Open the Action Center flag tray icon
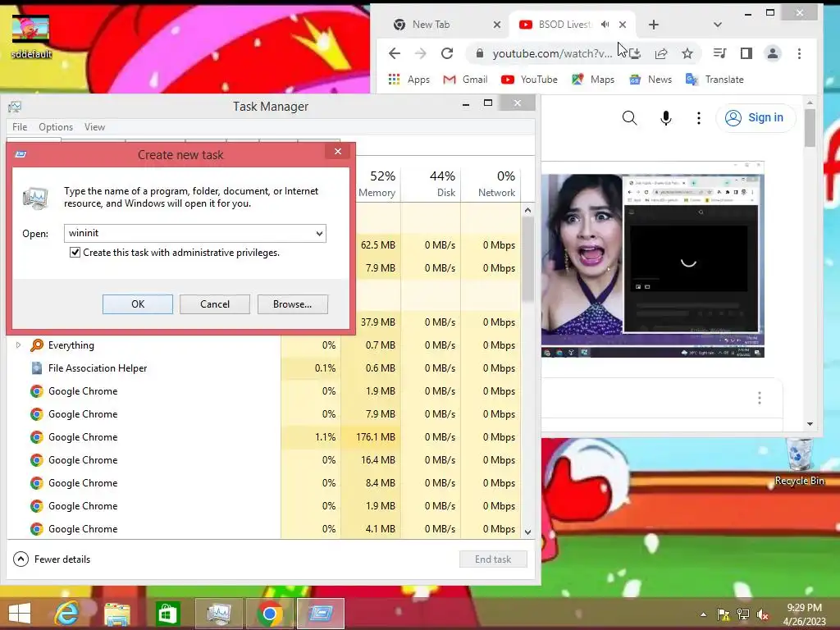Viewport: 840px width, 630px height. pyautogui.click(x=724, y=614)
